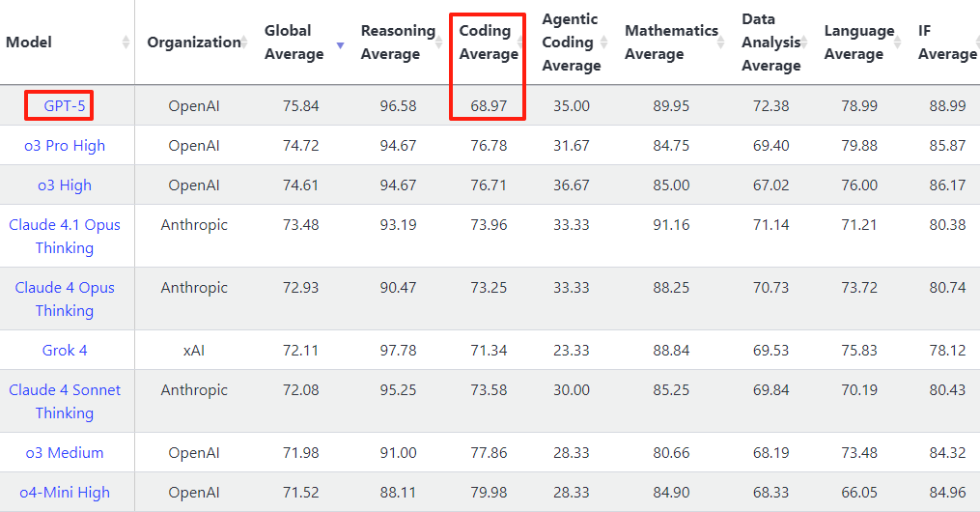Click the Data Analysis Average sort arrows
The image size is (980, 512).
808,43
